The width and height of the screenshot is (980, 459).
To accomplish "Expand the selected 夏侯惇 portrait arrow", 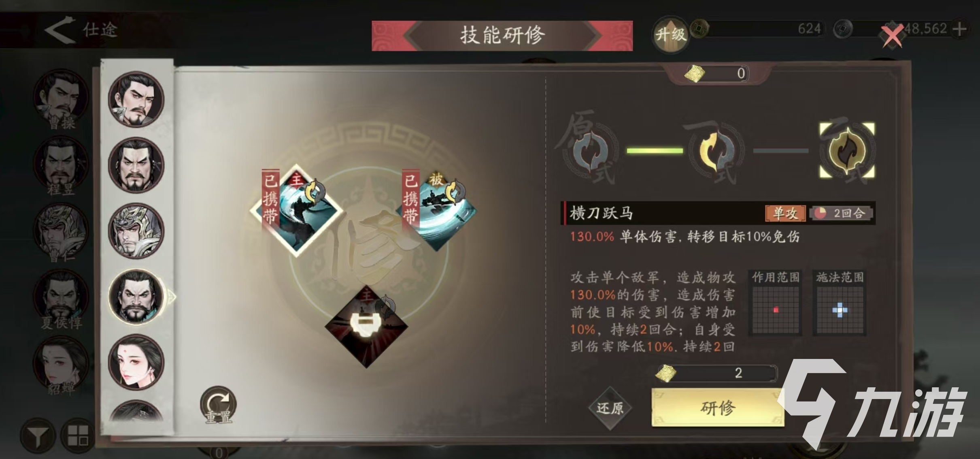I will [172, 297].
